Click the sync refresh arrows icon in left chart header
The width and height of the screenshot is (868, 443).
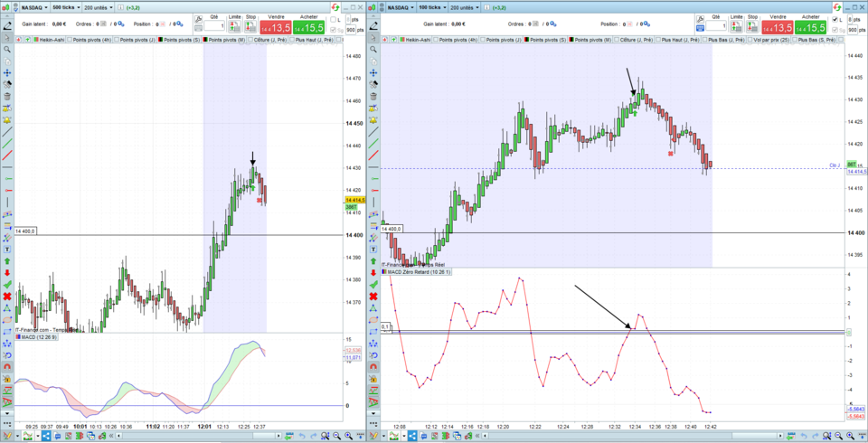337,7
